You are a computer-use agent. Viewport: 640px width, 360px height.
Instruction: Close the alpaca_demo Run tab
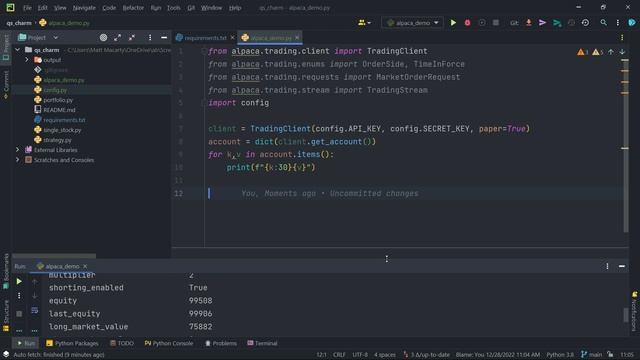[x=85, y=266]
